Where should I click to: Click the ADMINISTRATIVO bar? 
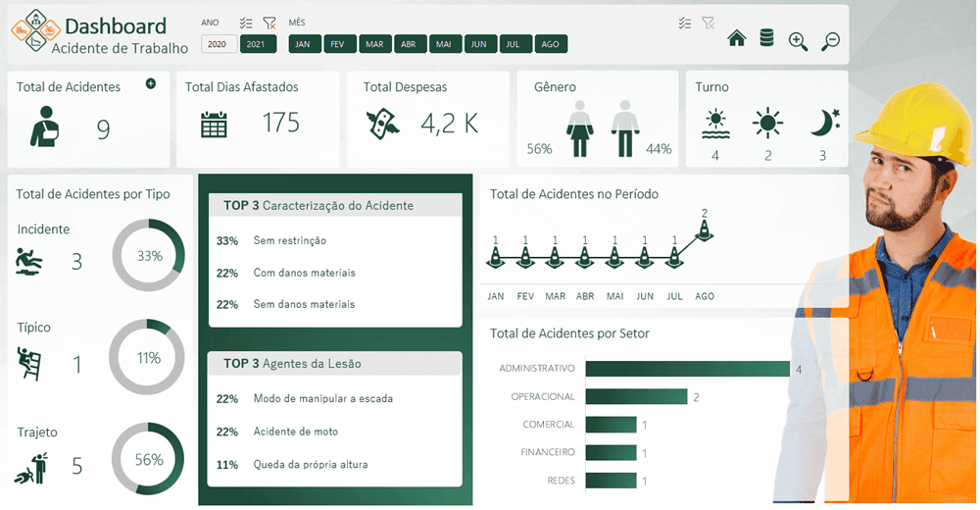coord(688,369)
